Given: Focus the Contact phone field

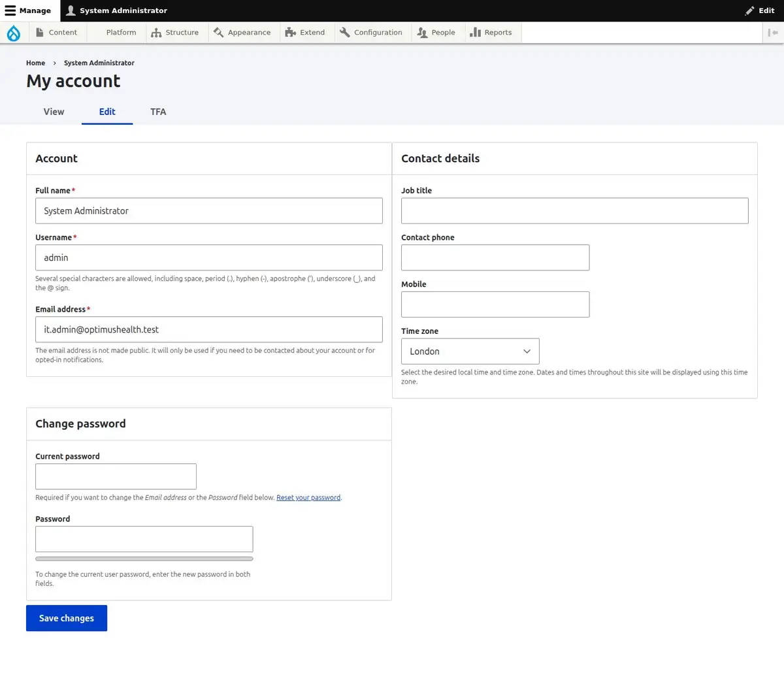Looking at the screenshot, I should click(495, 258).
